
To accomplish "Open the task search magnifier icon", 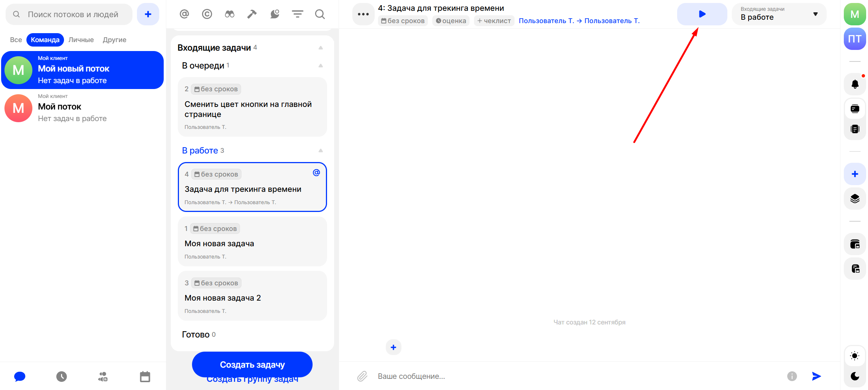I will pos(320,14).
